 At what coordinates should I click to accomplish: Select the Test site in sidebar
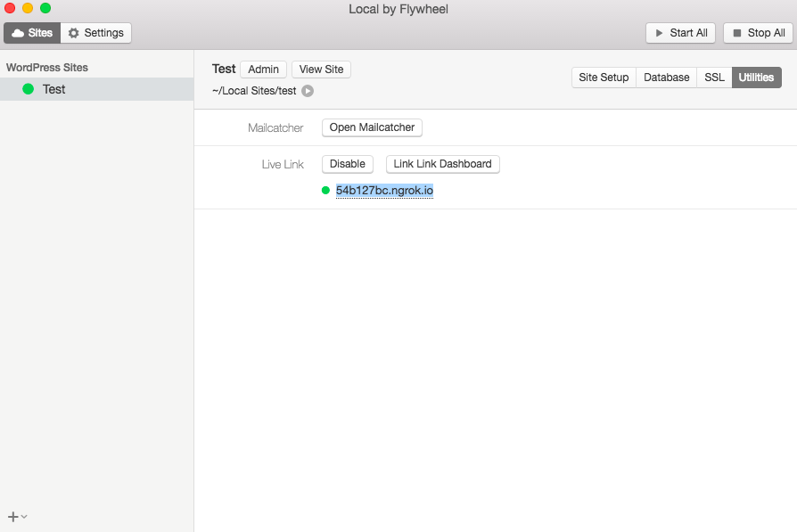pyautogui.click(x=96, y=89)
